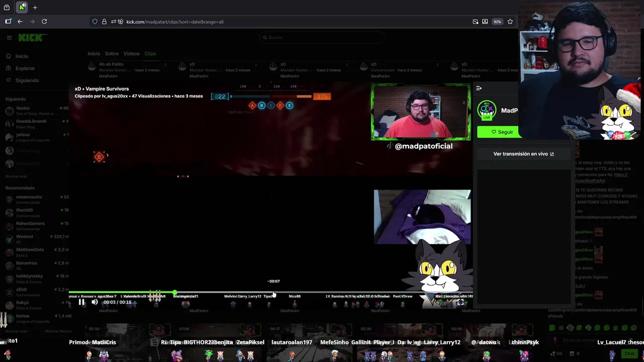Viewport: 644px width, 362px height.
Task: Open Ver transmisión en vivo link
Action: tap(523, 154)
